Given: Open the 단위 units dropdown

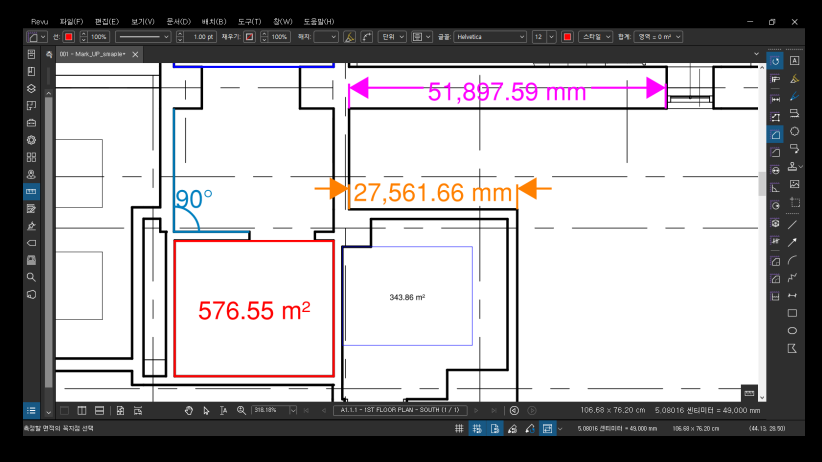Looking at the screenshot, I should [x=392, y=37].
